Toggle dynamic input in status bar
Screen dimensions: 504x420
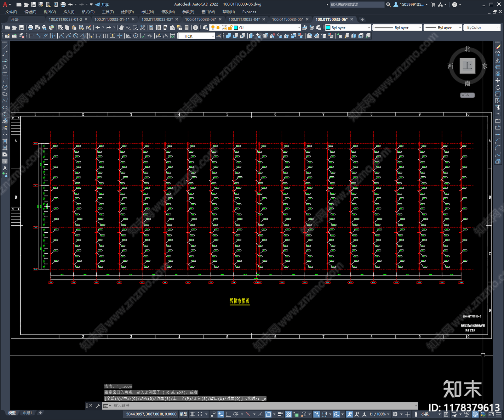(221, 414)
